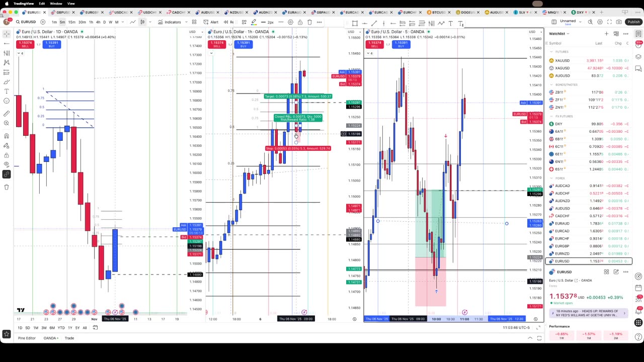
Task: Lock the selected drawing
Action: 300,22
